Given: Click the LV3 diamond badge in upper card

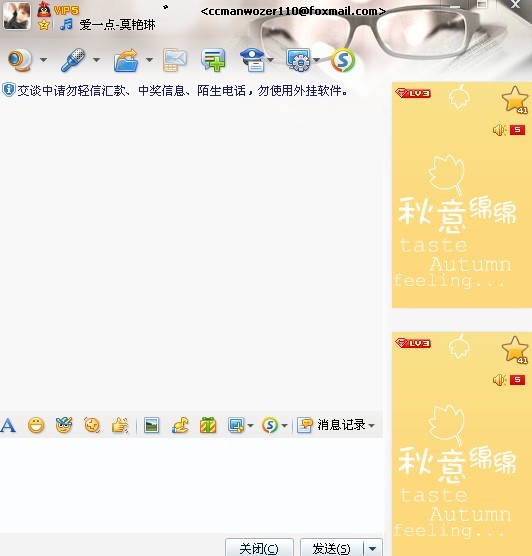Looking at the screenshot, I should click(413, 93).
